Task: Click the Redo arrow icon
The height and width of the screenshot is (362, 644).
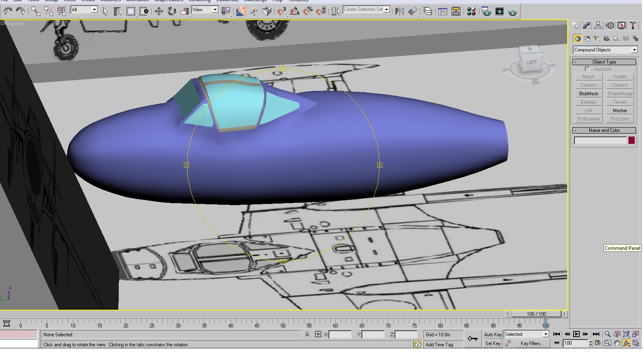Action: 20,11
